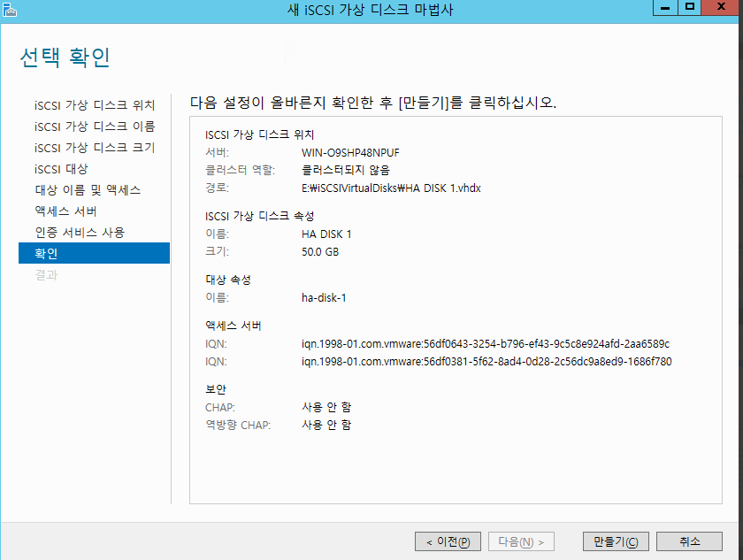743x560 pixels.
Task: Cancel the wizard with the 취소 button
Action: 690,541
